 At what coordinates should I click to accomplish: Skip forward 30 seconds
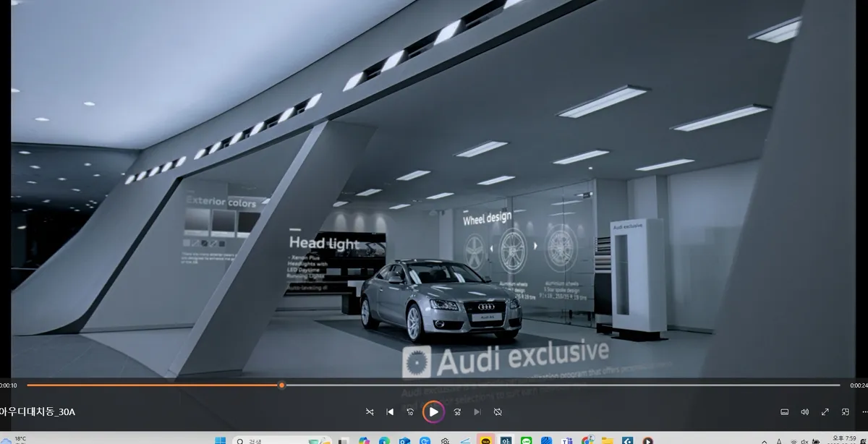(457, 411)
